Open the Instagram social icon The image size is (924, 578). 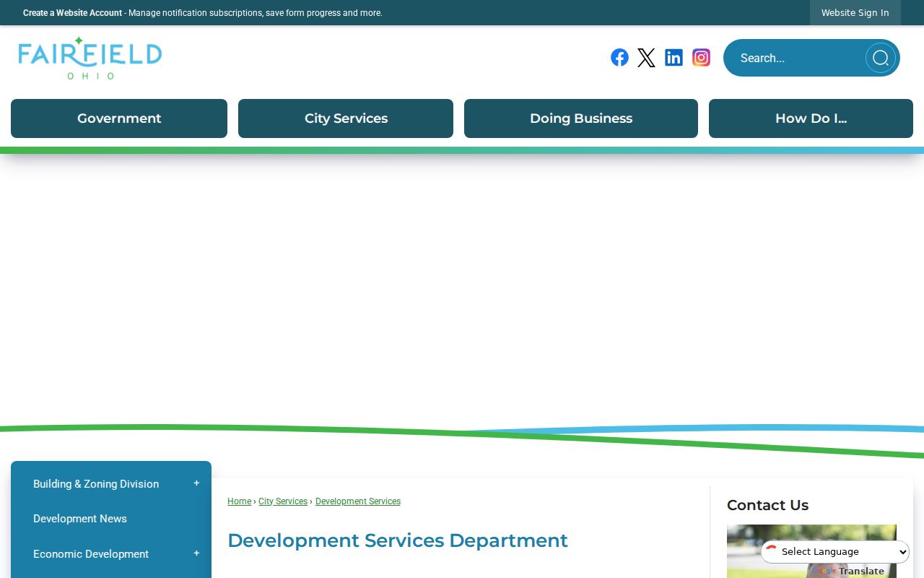[x=701, y=58]
